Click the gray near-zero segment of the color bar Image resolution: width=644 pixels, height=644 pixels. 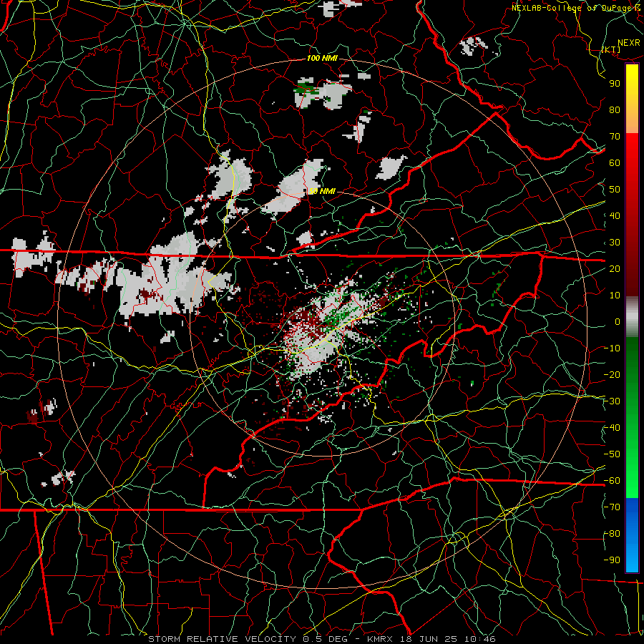(x=632, y=317)
